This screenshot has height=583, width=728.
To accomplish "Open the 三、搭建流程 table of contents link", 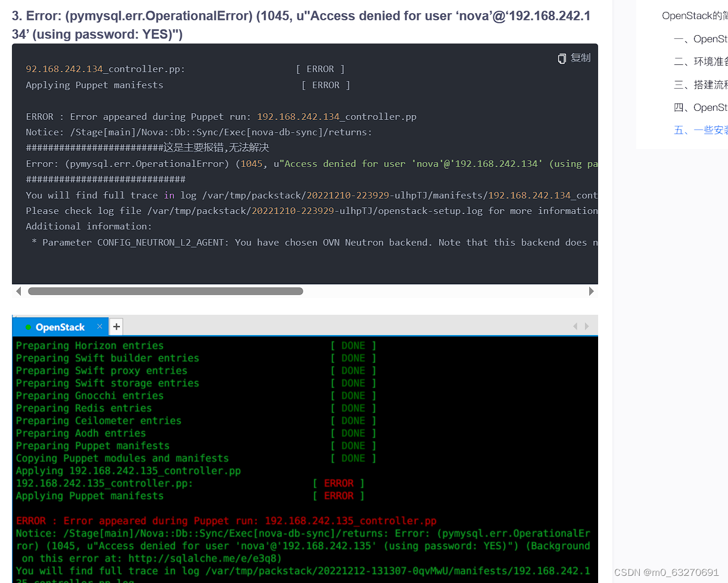I will (x=701, y=85).
